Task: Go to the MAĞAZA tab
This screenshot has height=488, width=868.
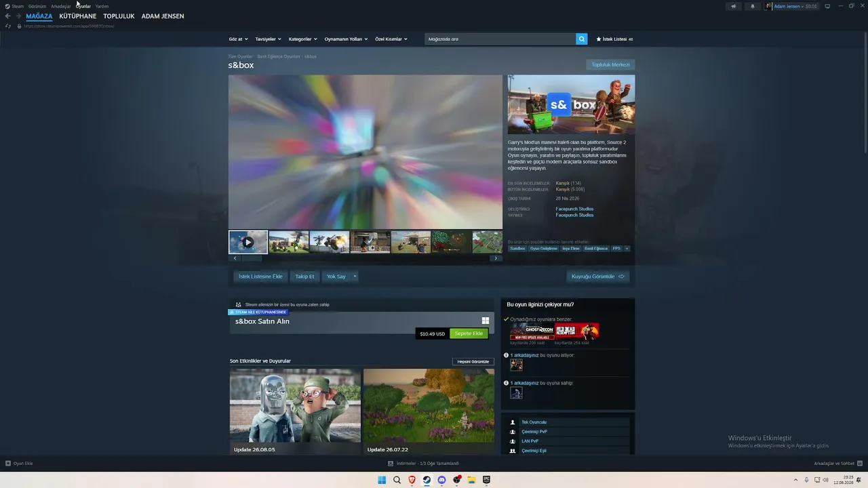Action: coord(39,16)
